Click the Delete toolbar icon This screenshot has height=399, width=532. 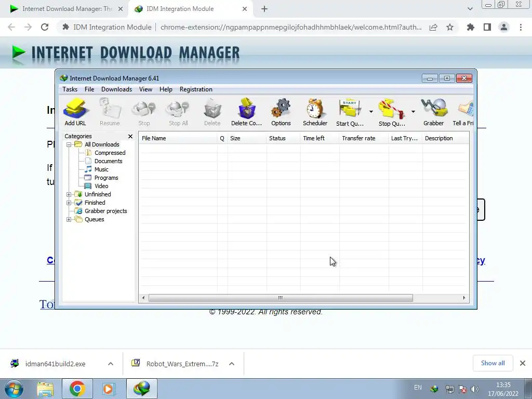tap(212, 112)
